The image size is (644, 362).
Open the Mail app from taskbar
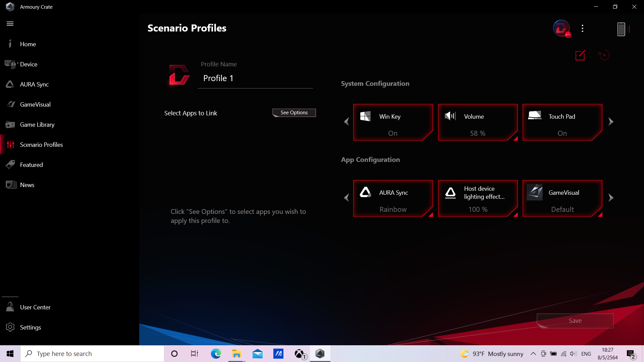tap(258, 354)
